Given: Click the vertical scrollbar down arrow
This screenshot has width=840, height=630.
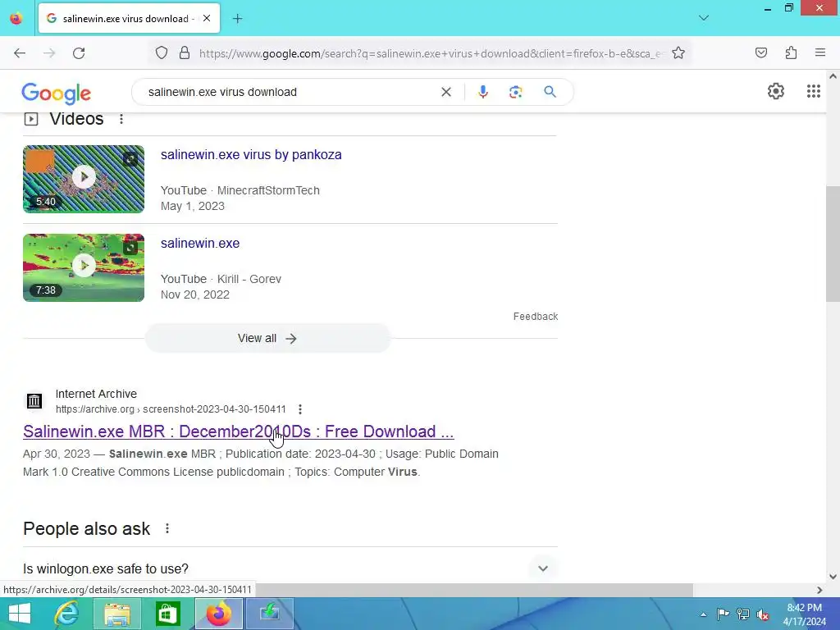Looking at the screenshot, I should pyautogui.click(x=833, y=577).
